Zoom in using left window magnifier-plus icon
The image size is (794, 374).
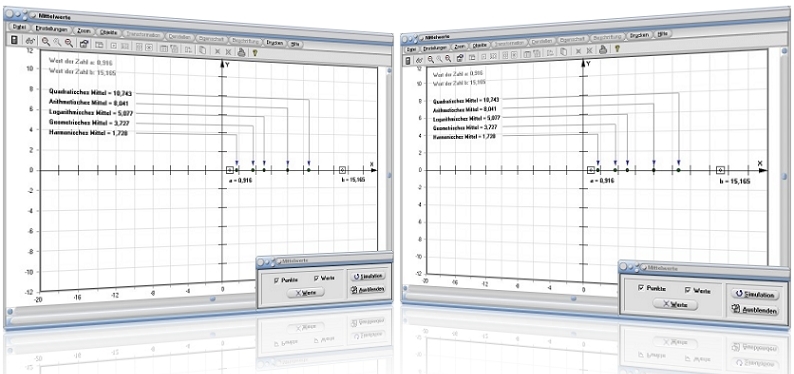pos(46,42)
